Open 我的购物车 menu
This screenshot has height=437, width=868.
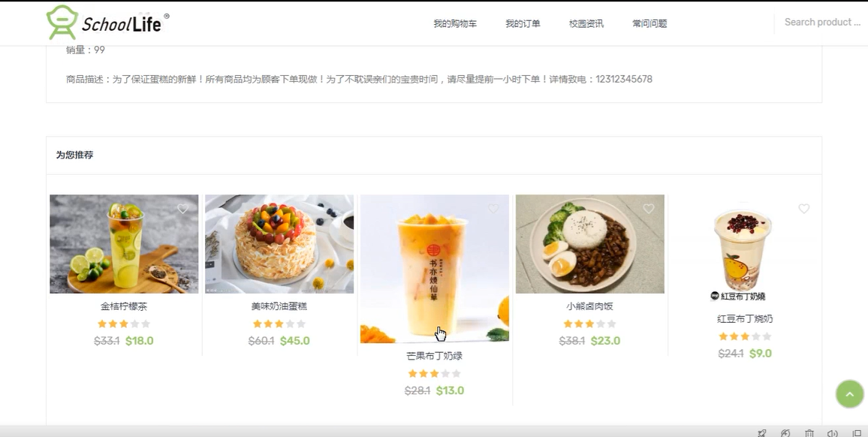point(455,23)
